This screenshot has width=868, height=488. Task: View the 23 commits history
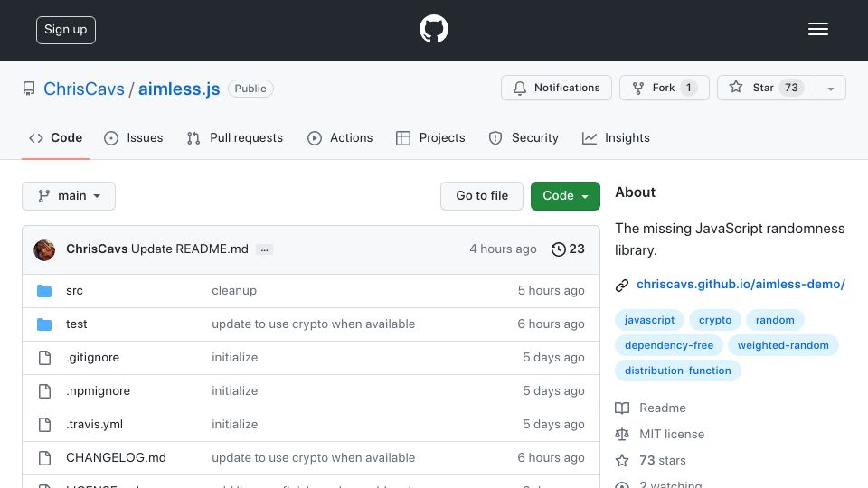click(568, 249)
